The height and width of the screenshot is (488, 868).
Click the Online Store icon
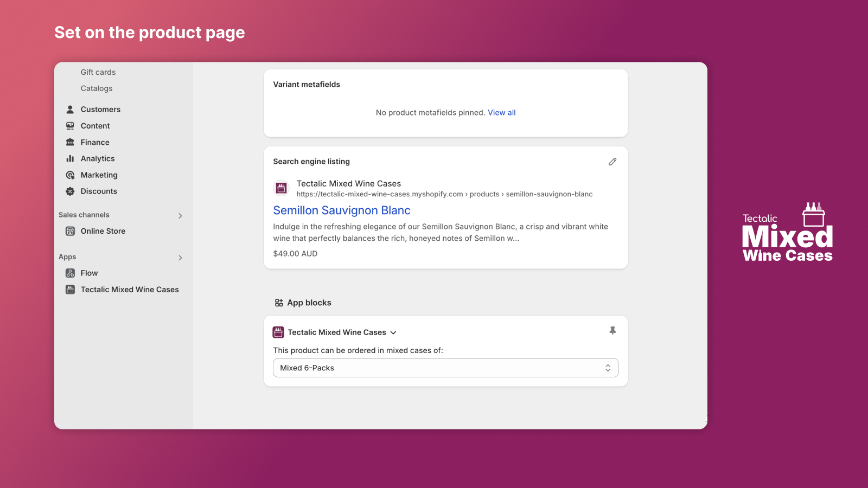70,231
